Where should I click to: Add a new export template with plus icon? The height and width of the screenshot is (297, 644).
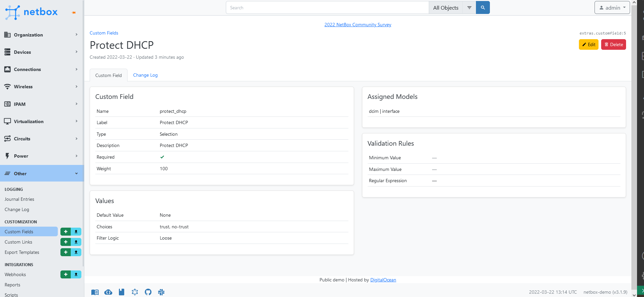[66, 252]
